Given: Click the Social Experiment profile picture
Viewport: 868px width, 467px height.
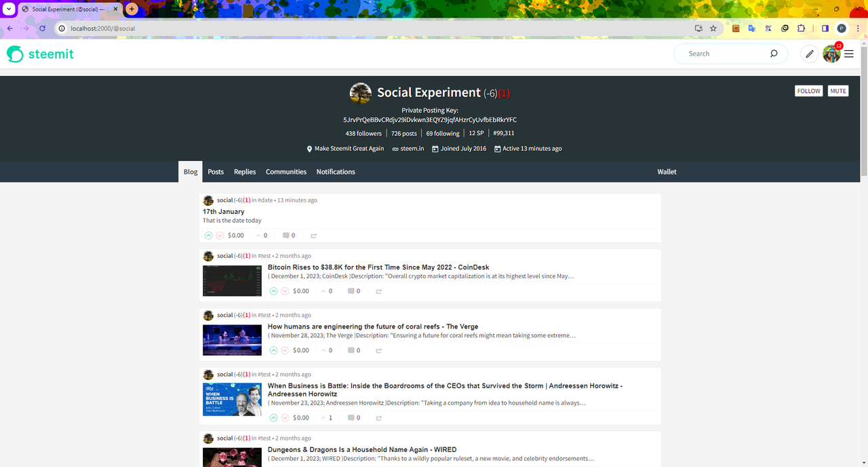Looking at the screenshot, I should (360, 94).
